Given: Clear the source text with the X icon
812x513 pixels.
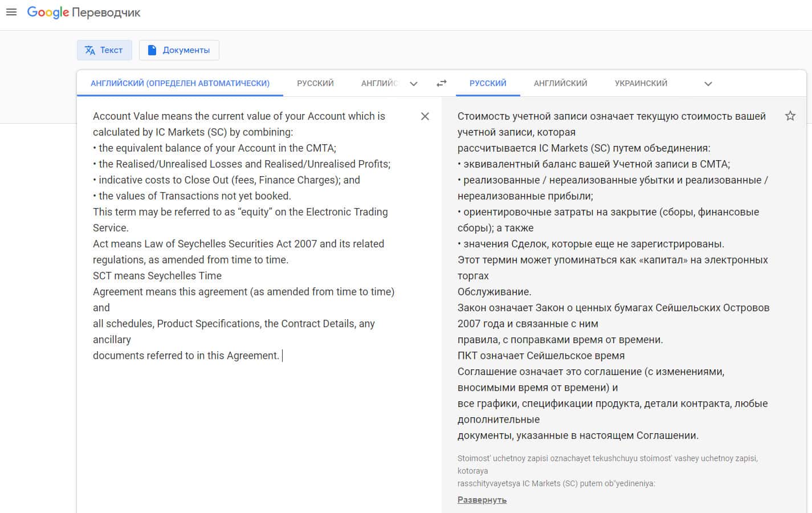Looking at the screenshot, I should click(425, 116).
